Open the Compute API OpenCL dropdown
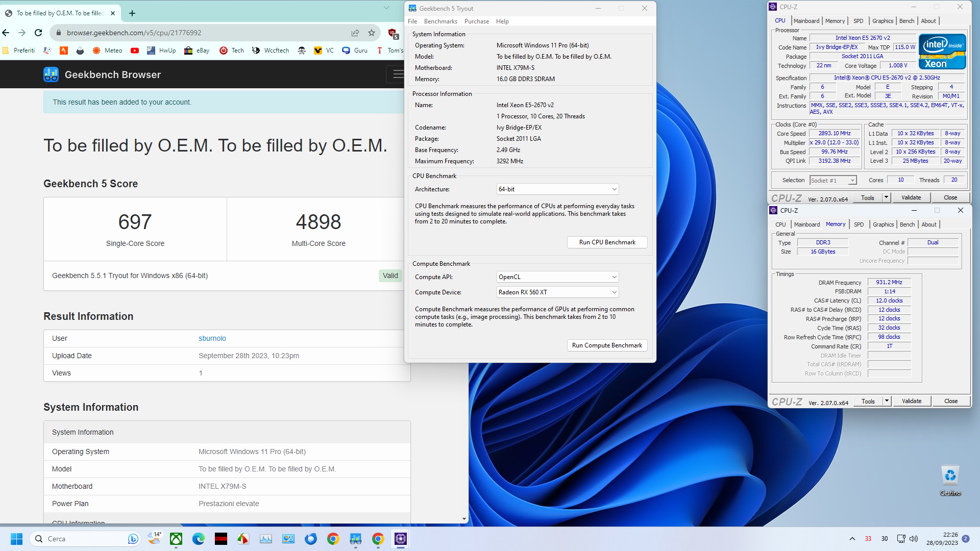Image resolution: width=980 pixels, height=551 pixels. pos(558,277)
